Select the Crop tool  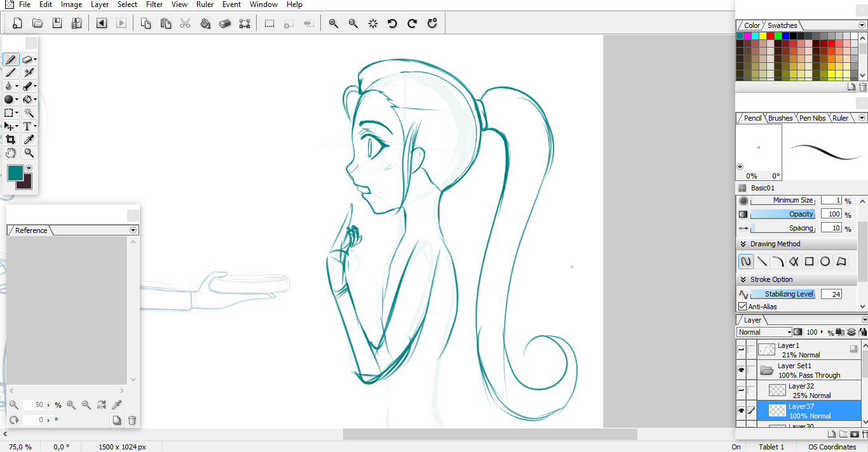tap(10, 140)
